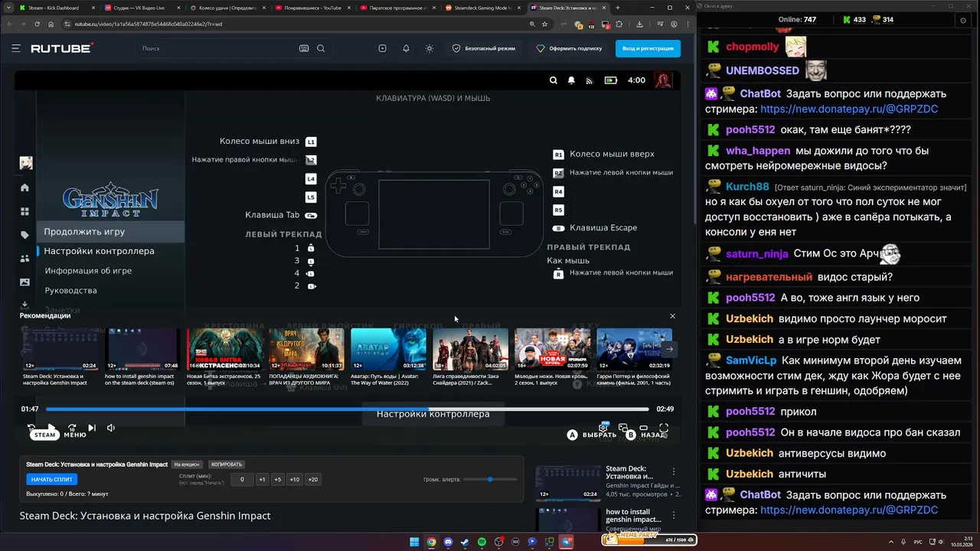Open video quality settings gear

[x=603, y=428]
